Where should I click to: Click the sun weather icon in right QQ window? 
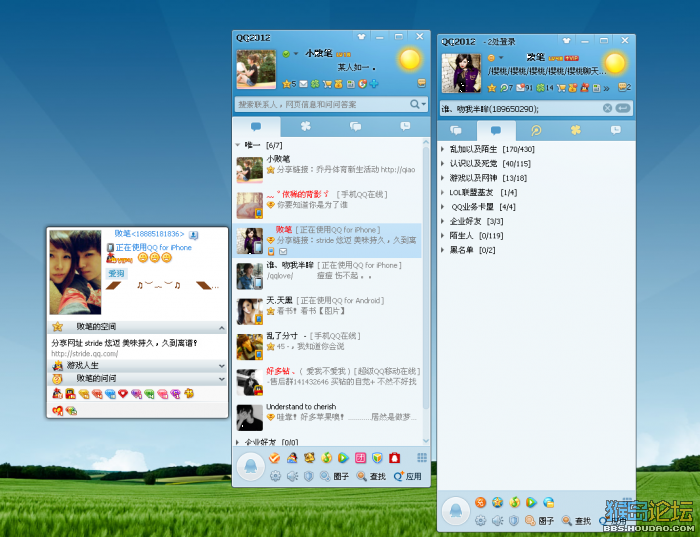[615, 63]
